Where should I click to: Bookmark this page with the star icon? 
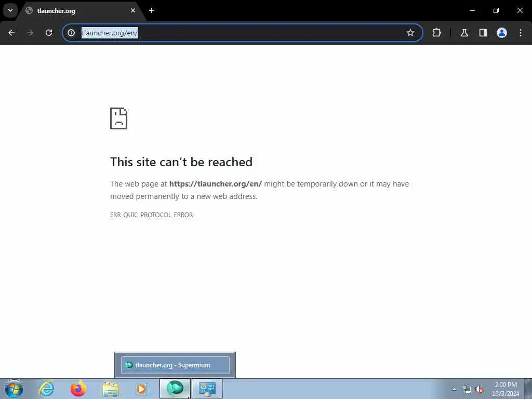pos(410,33)
